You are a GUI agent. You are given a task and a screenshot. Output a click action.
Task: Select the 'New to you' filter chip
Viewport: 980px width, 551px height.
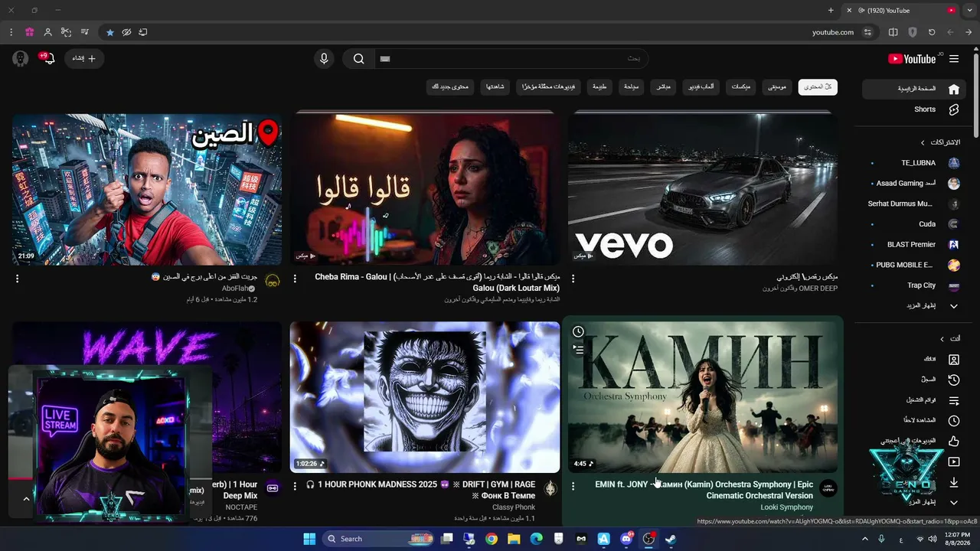[450, 87]
